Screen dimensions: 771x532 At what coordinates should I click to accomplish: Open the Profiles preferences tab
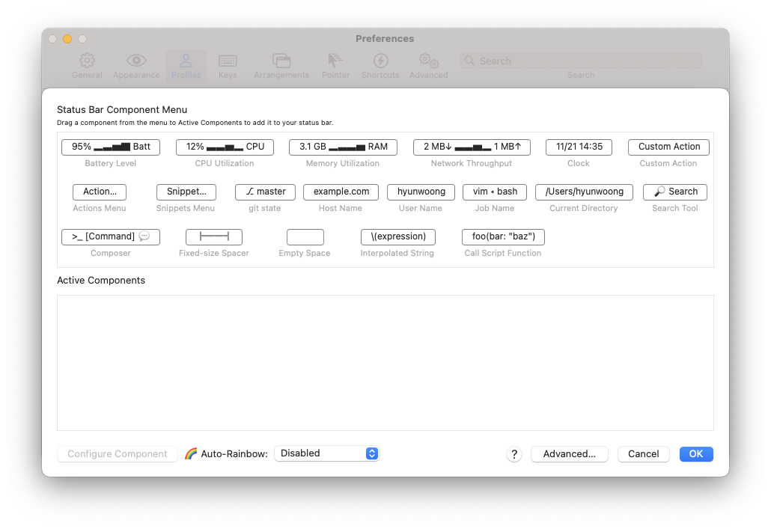click(x=186, y=67)
